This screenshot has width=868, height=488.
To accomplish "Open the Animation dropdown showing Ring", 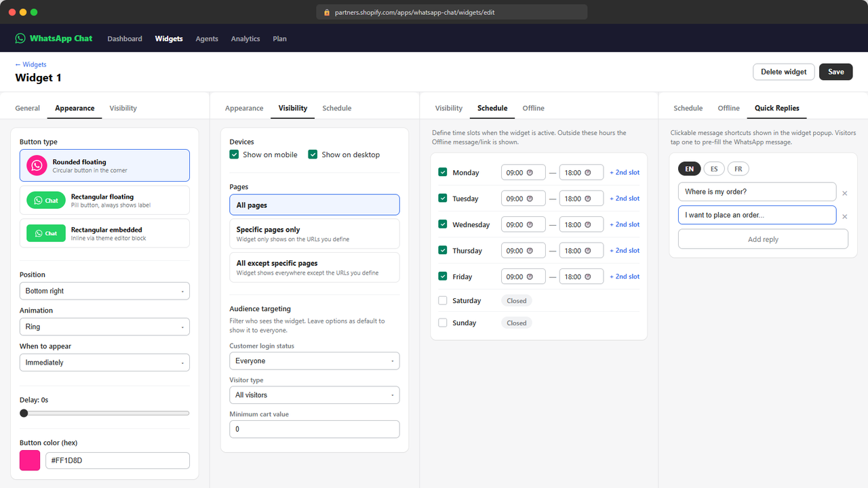I will point(104,327).
